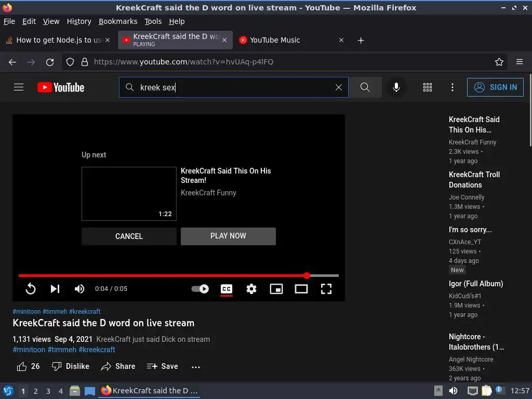
Task: Click the page vertical scrollbar
Action: pyautogui.click(x=530, y=110)
